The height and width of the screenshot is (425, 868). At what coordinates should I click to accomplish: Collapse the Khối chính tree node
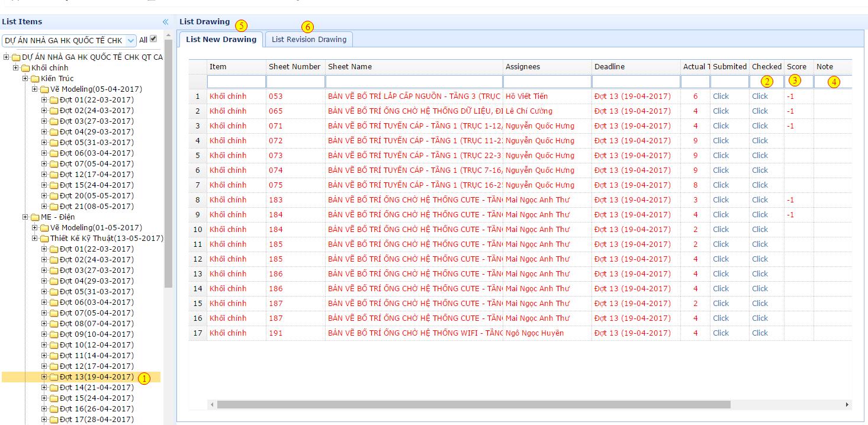click(16, 68)
